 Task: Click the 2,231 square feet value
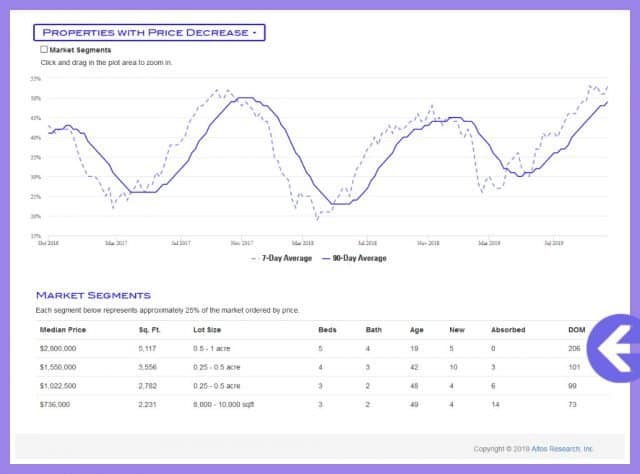(x=147, y=404)
